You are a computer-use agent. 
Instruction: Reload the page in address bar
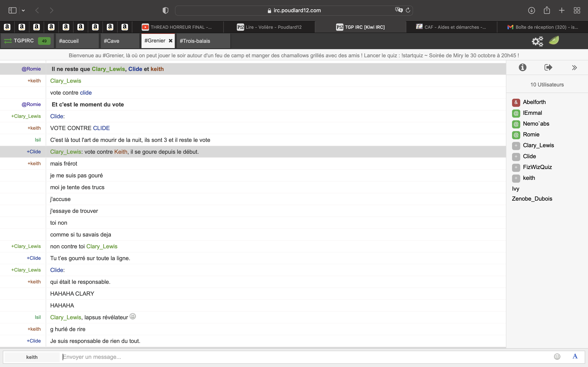[x=408, y=10]
